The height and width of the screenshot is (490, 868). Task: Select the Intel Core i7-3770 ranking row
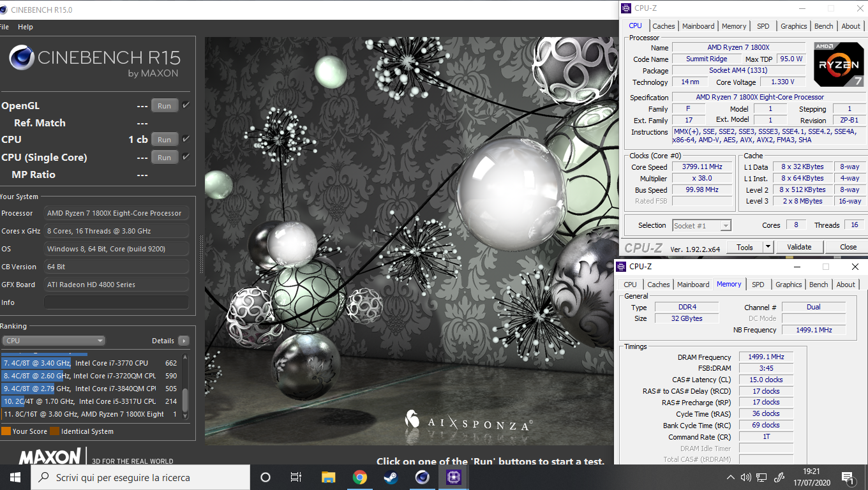tap(91, 363)
